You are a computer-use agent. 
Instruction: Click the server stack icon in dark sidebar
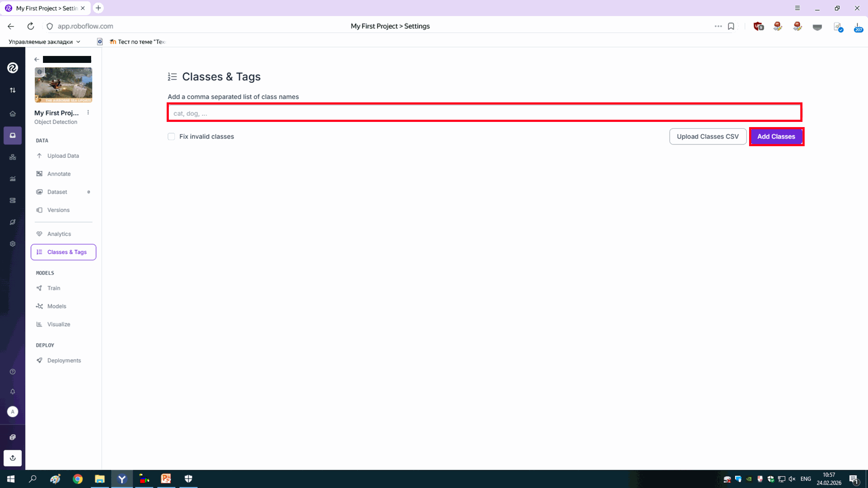click(x=13, y=200)
